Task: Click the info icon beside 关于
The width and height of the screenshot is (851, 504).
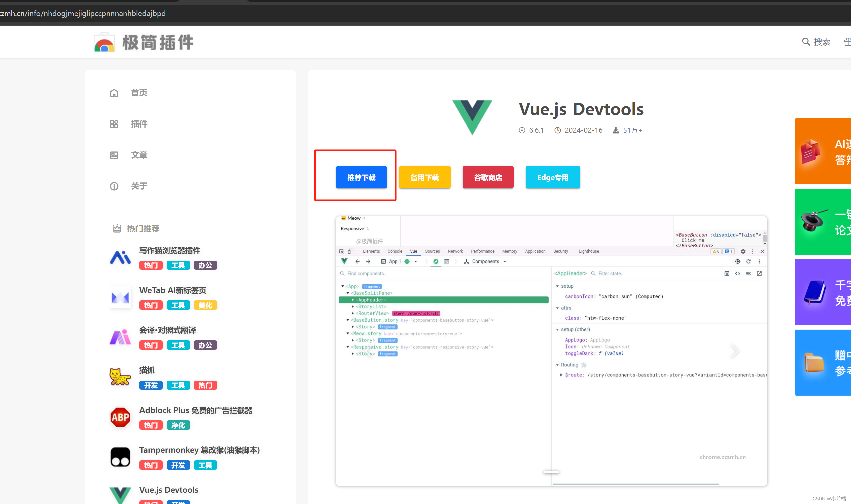Action: [x=114, y=186]
